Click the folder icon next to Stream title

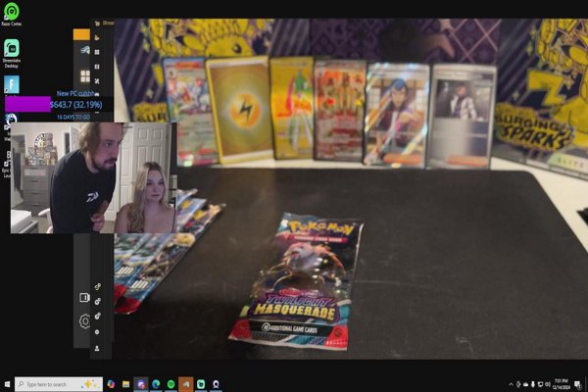97,24
